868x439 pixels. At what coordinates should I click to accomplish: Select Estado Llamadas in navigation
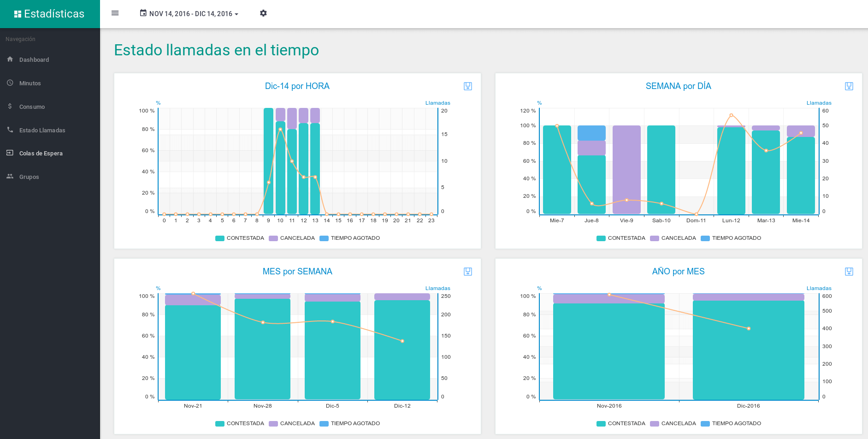pyautogui.click(x=50, y=130)
